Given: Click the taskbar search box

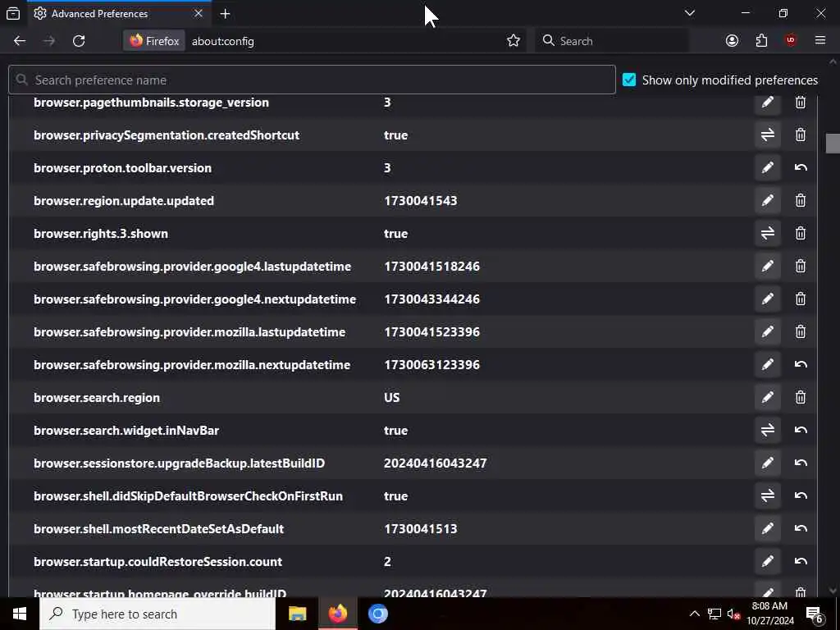Looking at the screenshot, I should (157, 614).
